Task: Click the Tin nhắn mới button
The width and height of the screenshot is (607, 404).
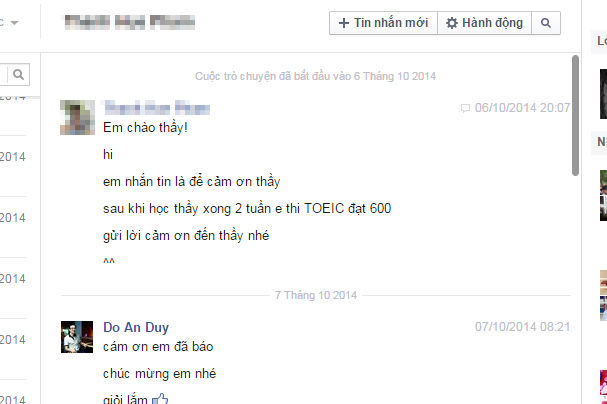Action: 383,23
